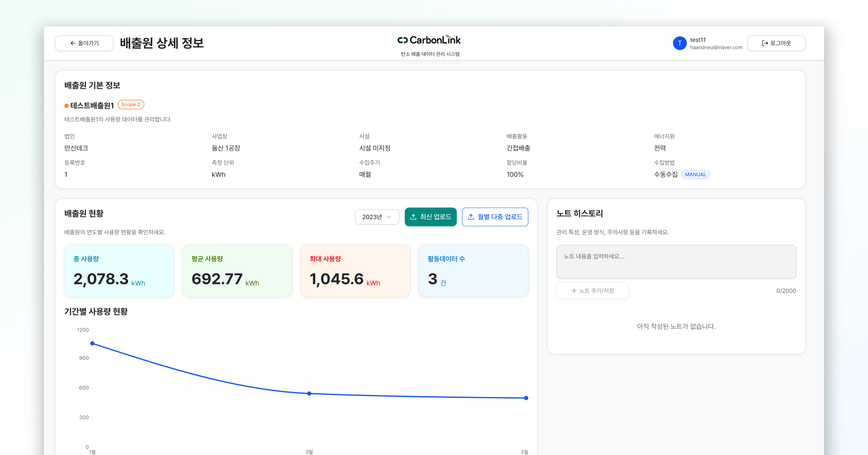Click the haandneul@naver.com email text

click(x=716, y=47)
